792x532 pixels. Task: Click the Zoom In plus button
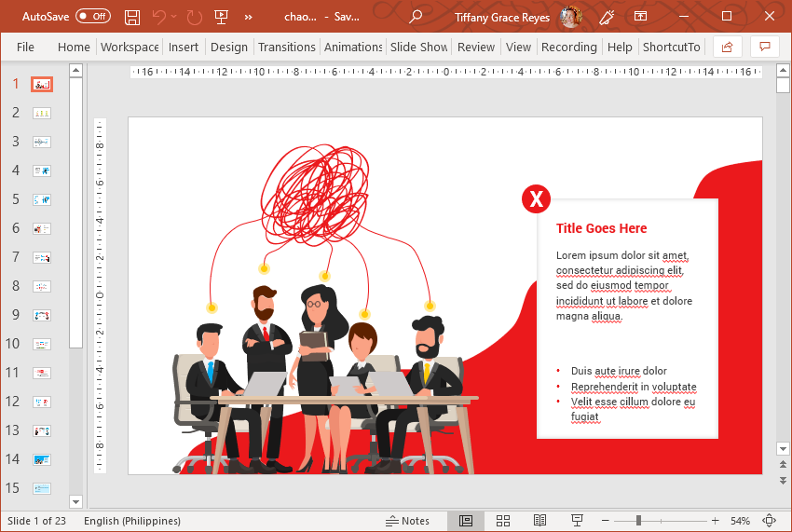tap(715, 521)
